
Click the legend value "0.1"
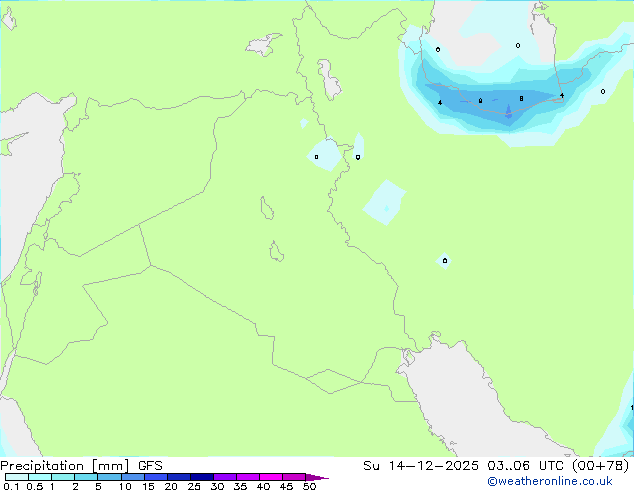[11, 486]
